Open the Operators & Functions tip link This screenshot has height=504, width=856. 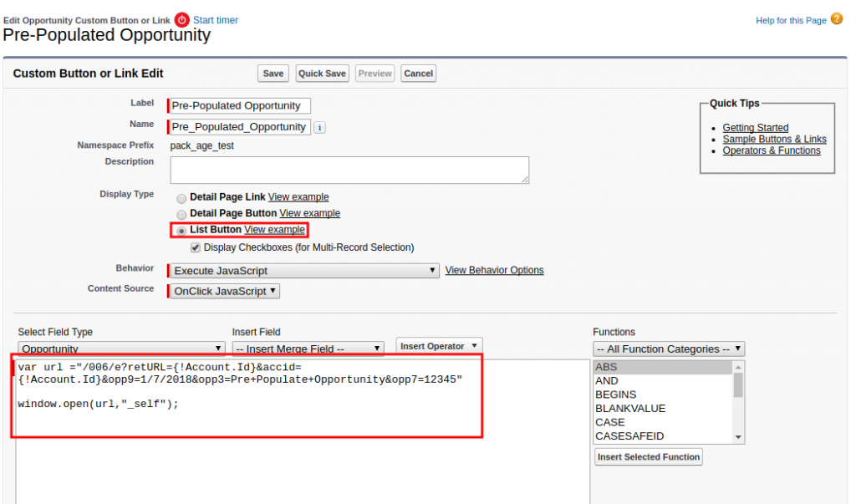pos(772,150)
